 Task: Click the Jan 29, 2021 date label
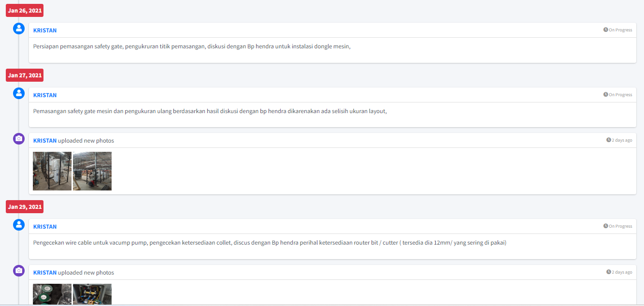pos(25,207)
